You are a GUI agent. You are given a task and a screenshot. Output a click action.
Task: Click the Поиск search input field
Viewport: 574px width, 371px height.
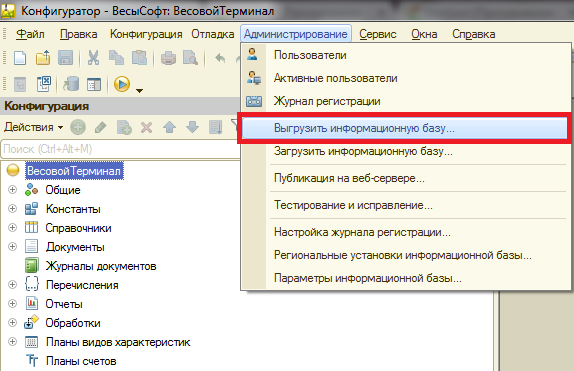tap(121, 149)
